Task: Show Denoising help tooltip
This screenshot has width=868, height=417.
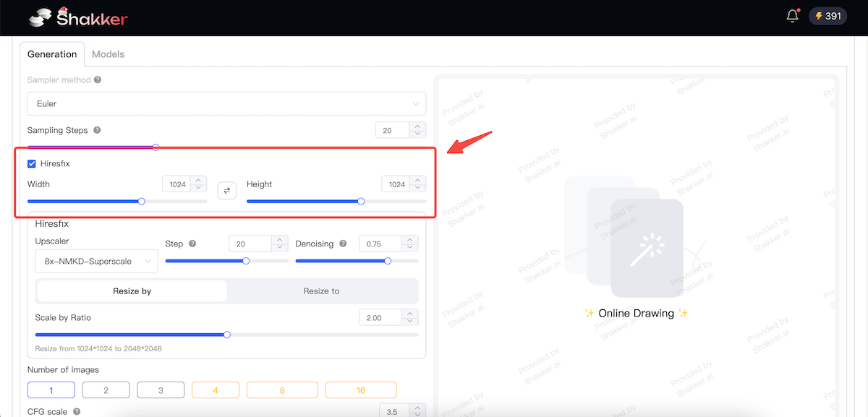Action: pos(343,244)
